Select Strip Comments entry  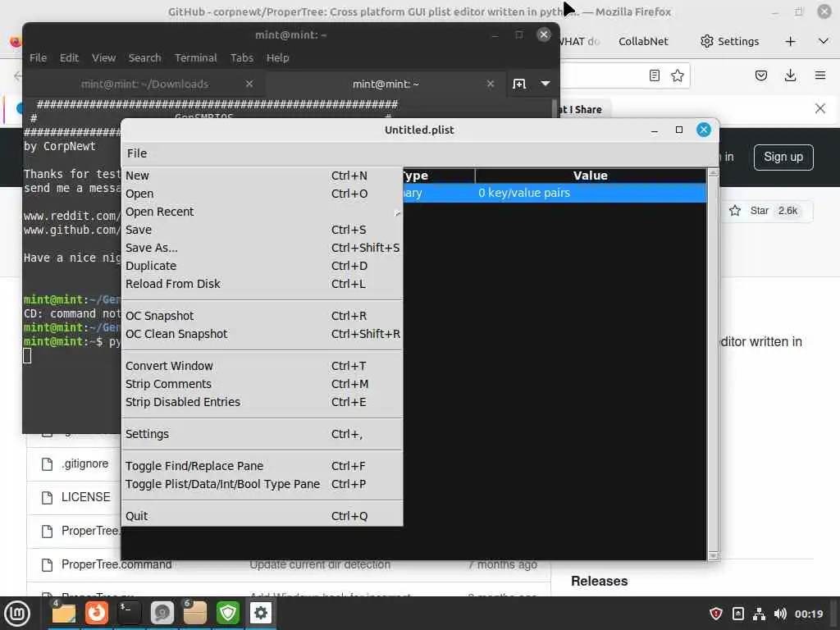(262, 384)
